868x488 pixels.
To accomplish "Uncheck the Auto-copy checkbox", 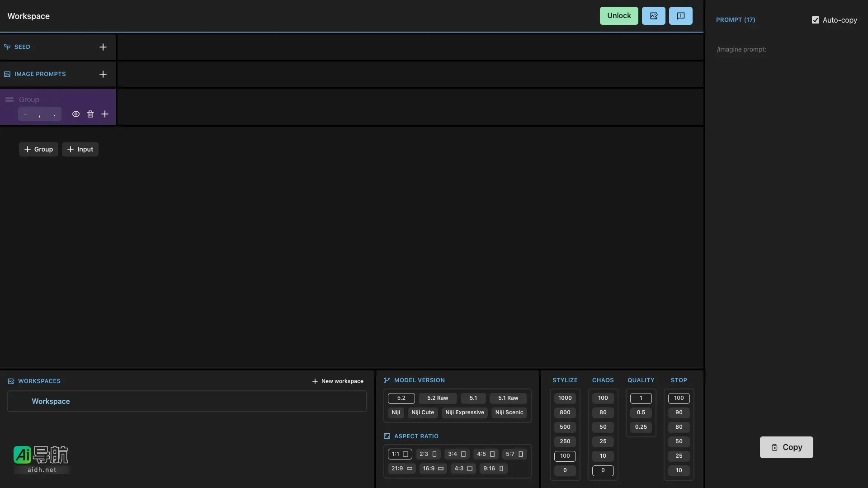I will pos(815,20).
